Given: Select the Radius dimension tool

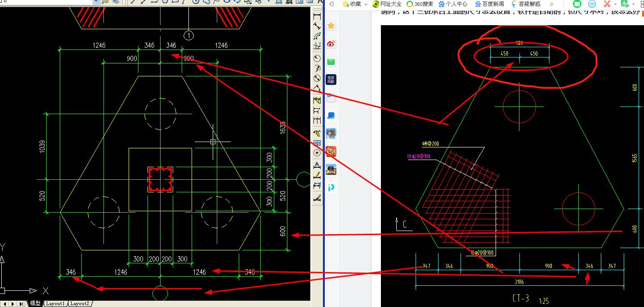Looking at the screenshot, I should 317,58.
